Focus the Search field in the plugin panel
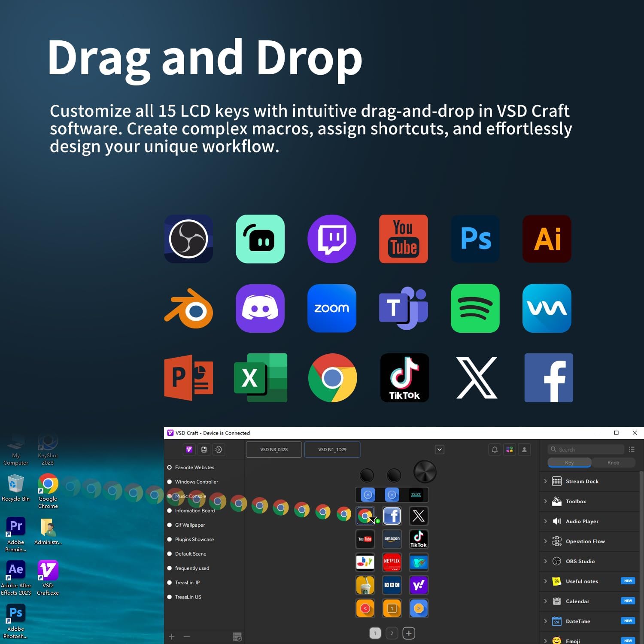 coord(586,449)
